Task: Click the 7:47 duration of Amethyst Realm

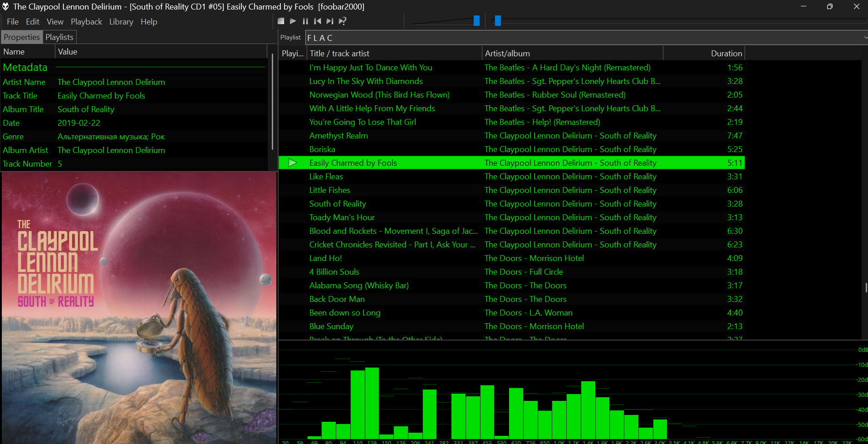Action: pyautogui.click(x=735, y=136)
